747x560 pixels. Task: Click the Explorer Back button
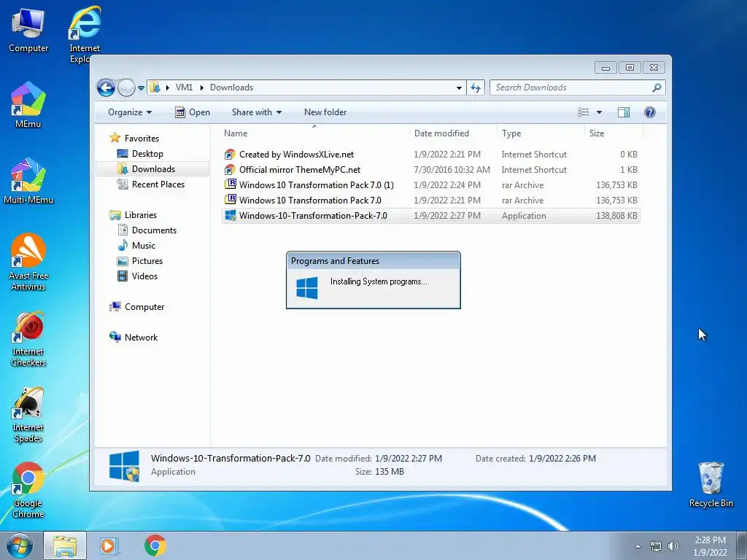point(106,87)
